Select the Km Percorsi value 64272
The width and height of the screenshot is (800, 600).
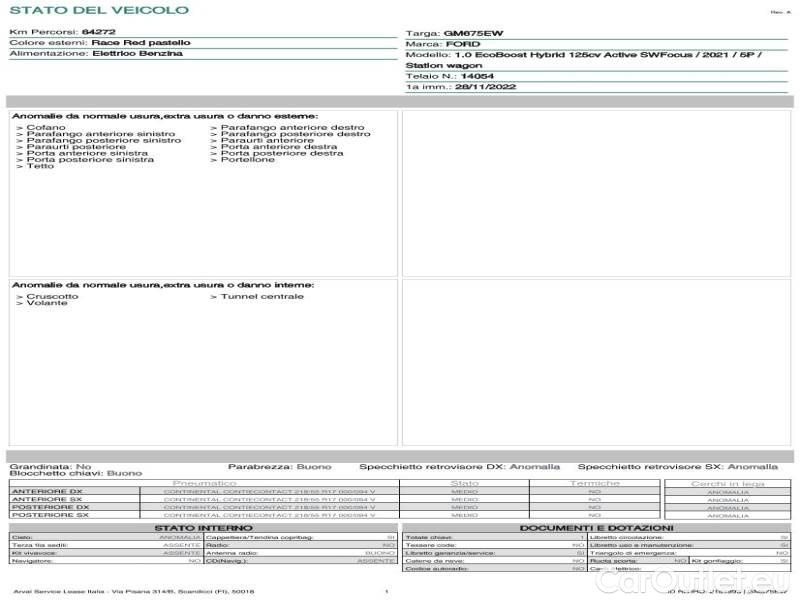click(98, 32)
